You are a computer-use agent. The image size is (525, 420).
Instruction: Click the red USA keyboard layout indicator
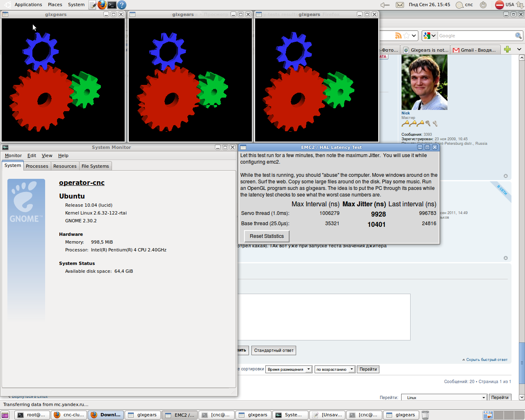pos(504,5)
